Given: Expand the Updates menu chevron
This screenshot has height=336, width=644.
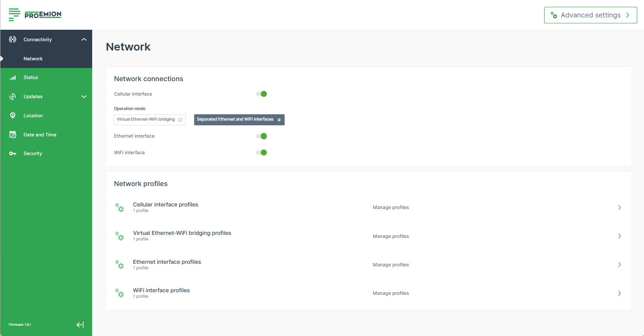Looking at the screenshot, I should pyautogui.click(x=84, y=96).
